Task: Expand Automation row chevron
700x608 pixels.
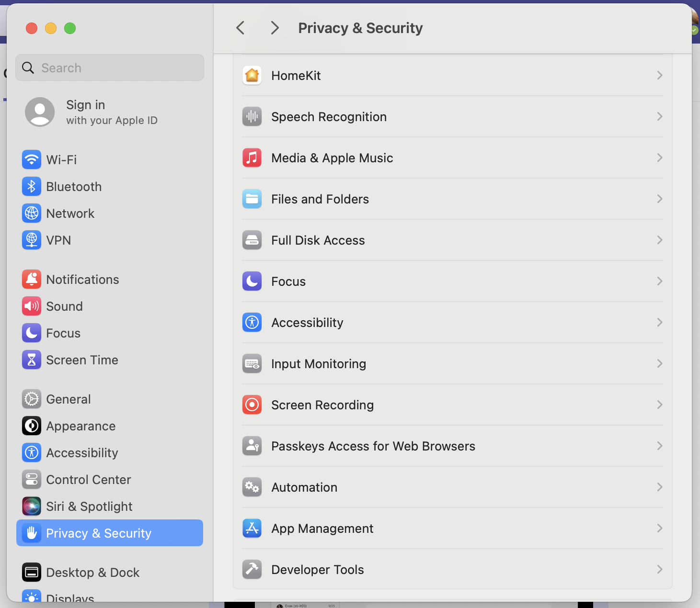Action: click(x=660, y=487)
